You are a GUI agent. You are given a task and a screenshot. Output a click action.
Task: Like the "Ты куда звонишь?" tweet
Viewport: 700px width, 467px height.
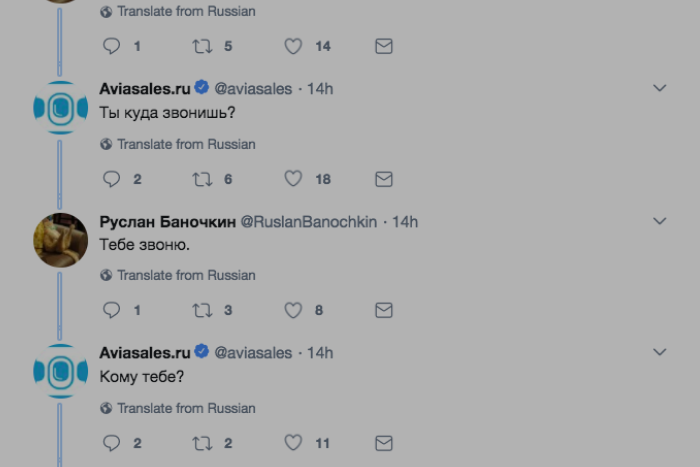[x=293, y=179]
